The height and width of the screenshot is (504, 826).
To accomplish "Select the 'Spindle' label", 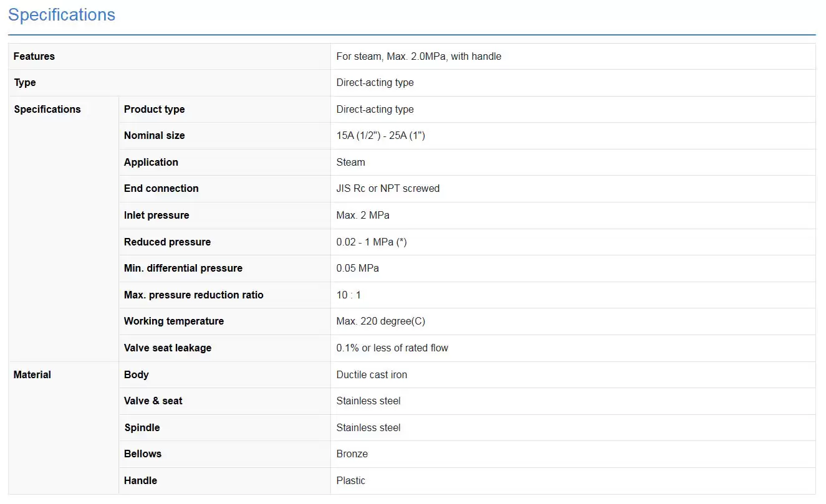I will pyautogui.click(x=142, y=427).
